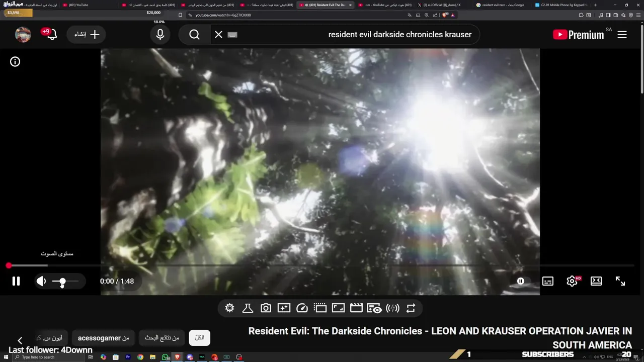Click the chips left arrow chevron
The image size is (644, 362).
pyautogui.click(x=20, y=340)
